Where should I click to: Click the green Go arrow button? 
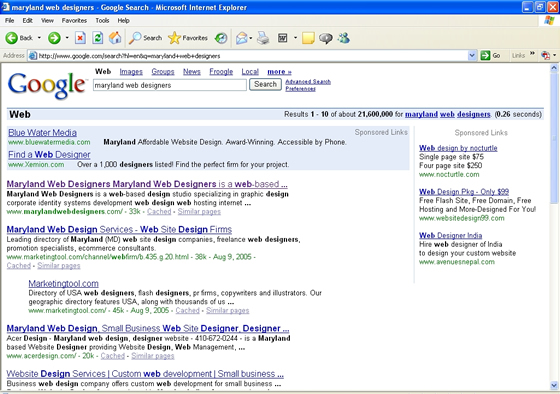point(485,55)
